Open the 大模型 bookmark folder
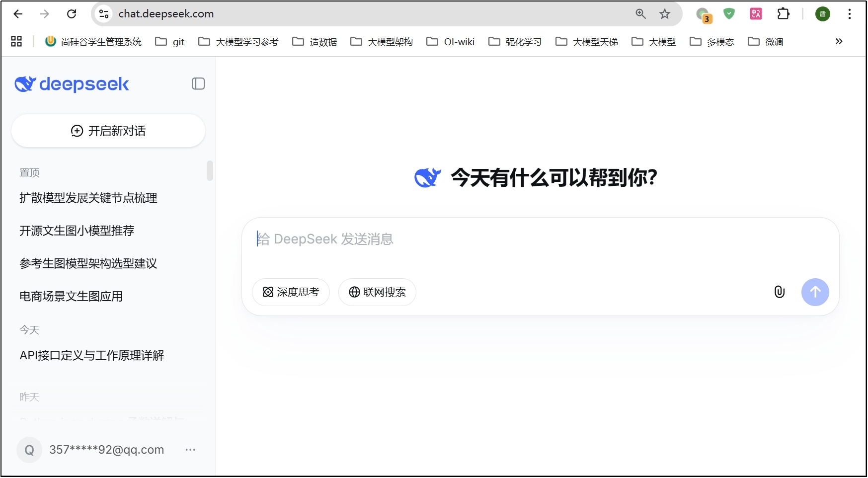Screen dimensions: 868x478 coord(653,42)
